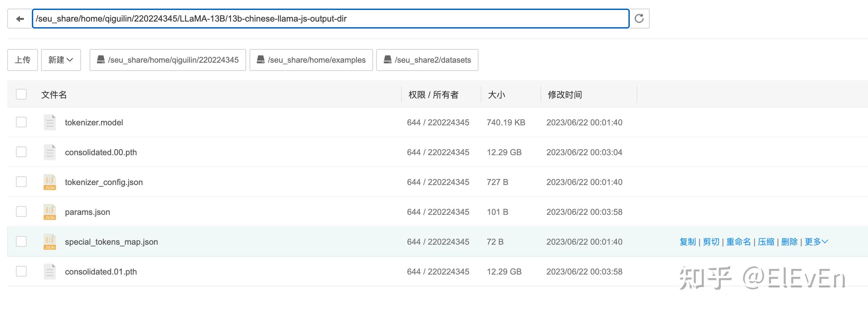Image resolution: width=868 pixels, height=313 pixels.
Task: Click 重命名 for special_tokens_map.json
Action: click(x=738, y=242)
